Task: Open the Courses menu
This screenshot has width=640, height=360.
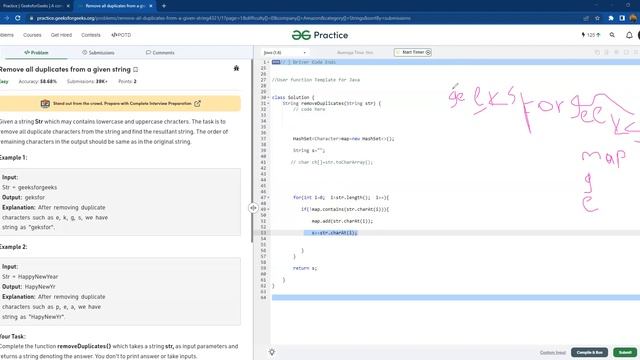Action: tap(32, 35)
